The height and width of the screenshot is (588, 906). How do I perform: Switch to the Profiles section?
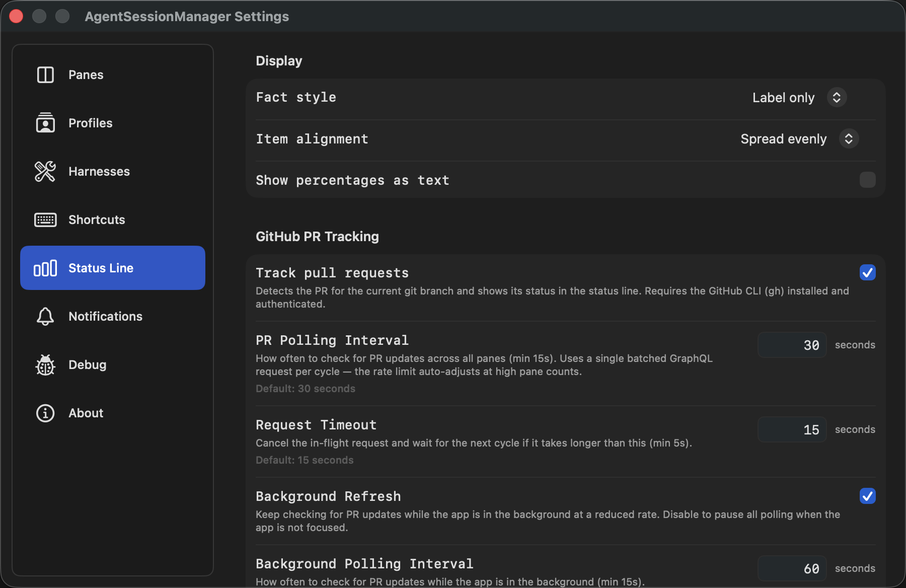pyautogui.click(x=113, y=123)
